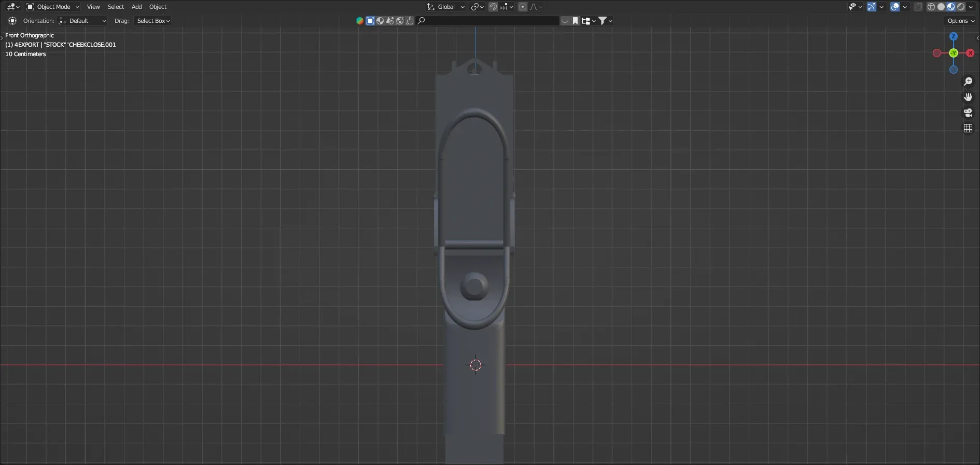Click the X axis on navigation gizmo
The image size is (980, 465).
click(970, 53)
